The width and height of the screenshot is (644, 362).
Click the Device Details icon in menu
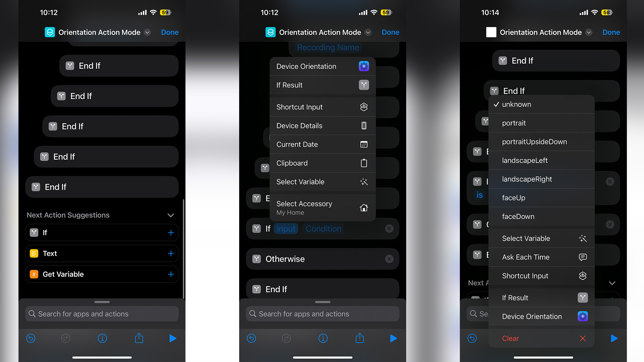363,126
